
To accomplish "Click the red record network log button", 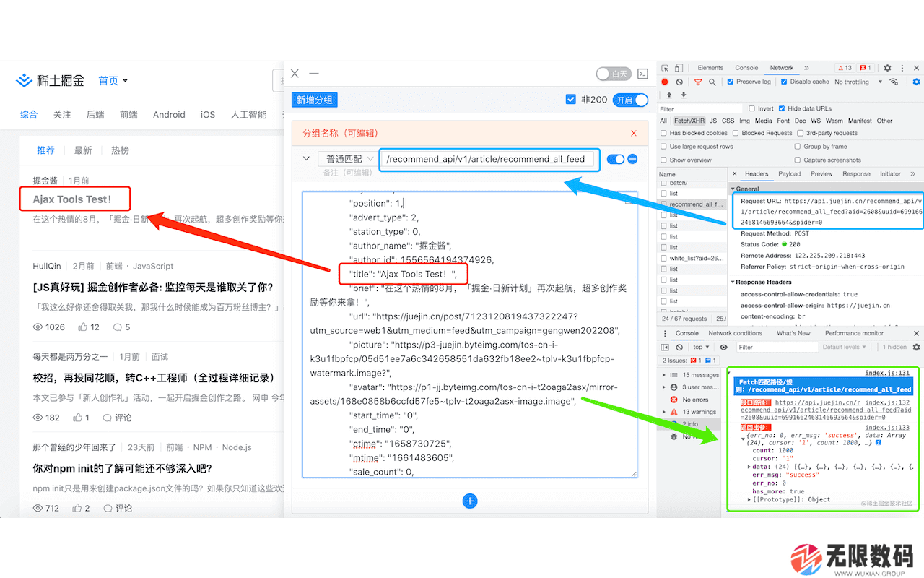I will [665, 82].
